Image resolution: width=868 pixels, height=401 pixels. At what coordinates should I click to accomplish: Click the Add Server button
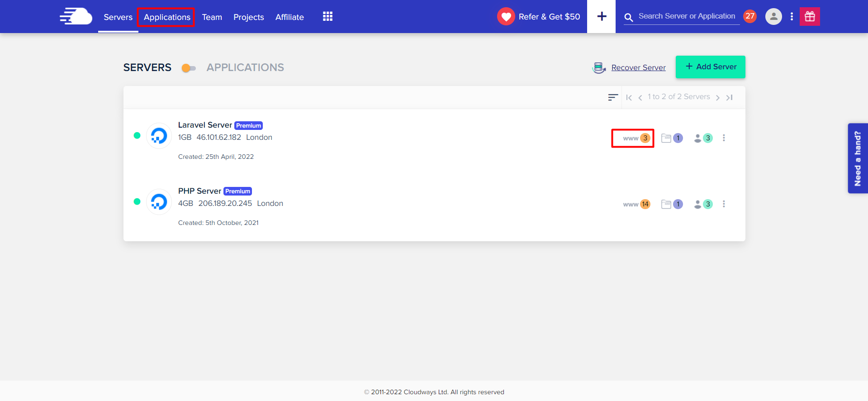(710, 67)
